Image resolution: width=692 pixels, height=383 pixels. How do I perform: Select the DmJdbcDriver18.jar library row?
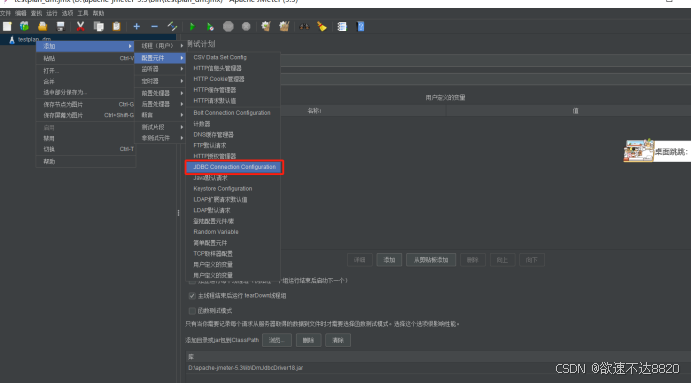coord(439,368)
